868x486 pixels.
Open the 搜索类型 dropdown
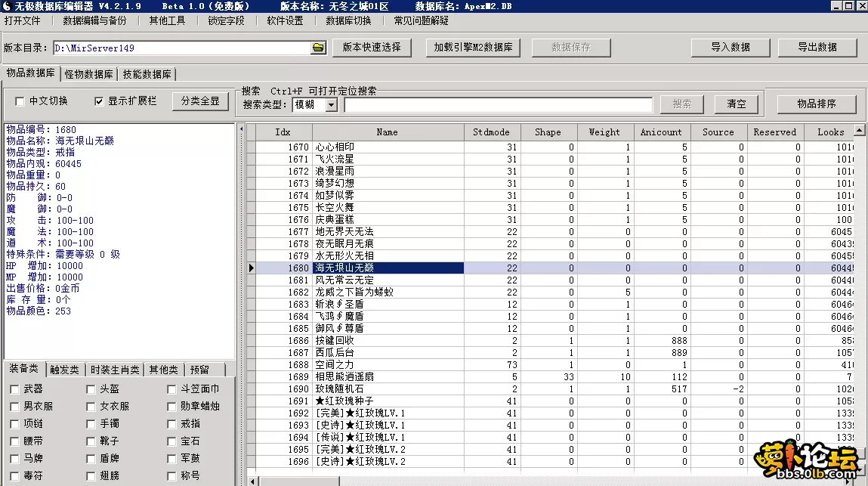point(331,104)
